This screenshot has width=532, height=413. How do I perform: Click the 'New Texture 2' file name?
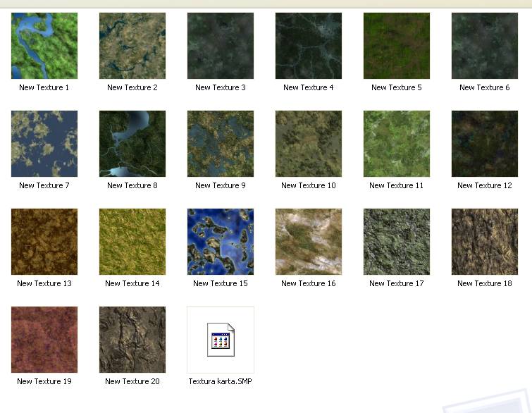[x=132, y=87]
